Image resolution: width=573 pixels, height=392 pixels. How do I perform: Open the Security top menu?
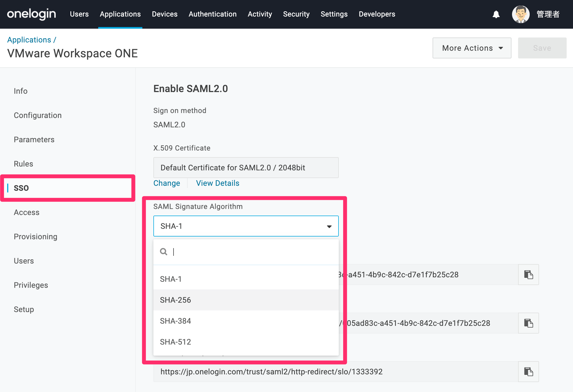296,14
